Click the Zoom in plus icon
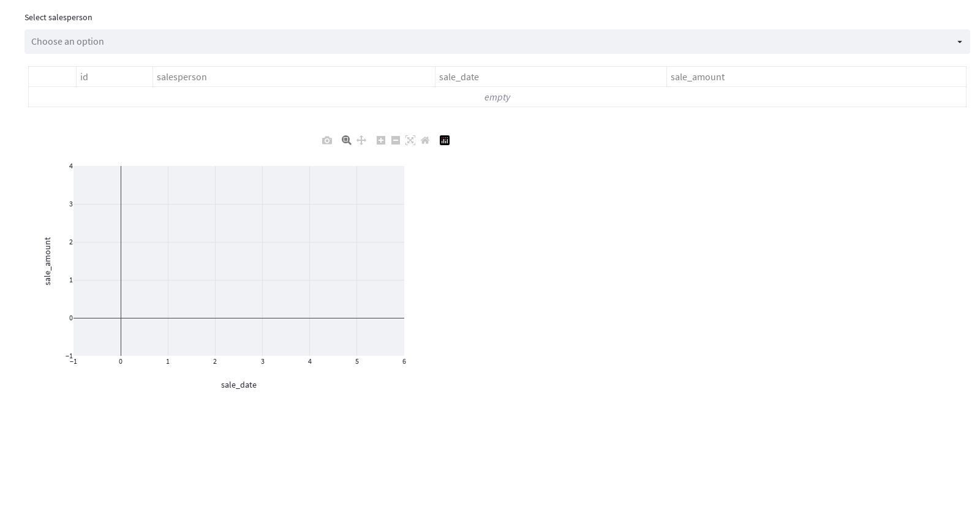This screenshot has height=512, width=980. [381, 140]
